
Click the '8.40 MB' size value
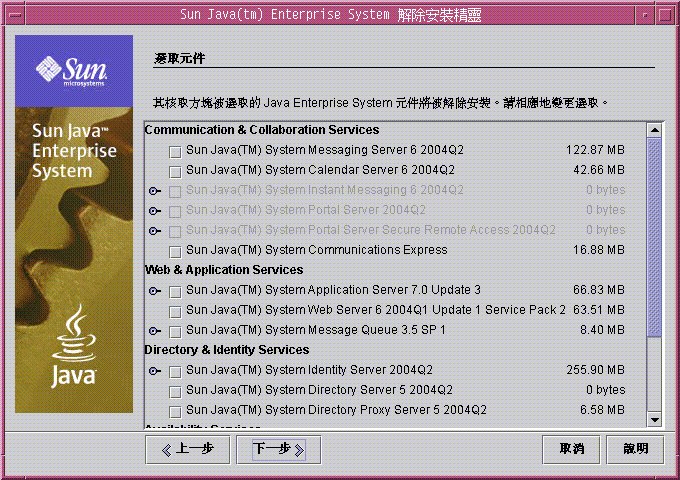(x=602, y=330)
